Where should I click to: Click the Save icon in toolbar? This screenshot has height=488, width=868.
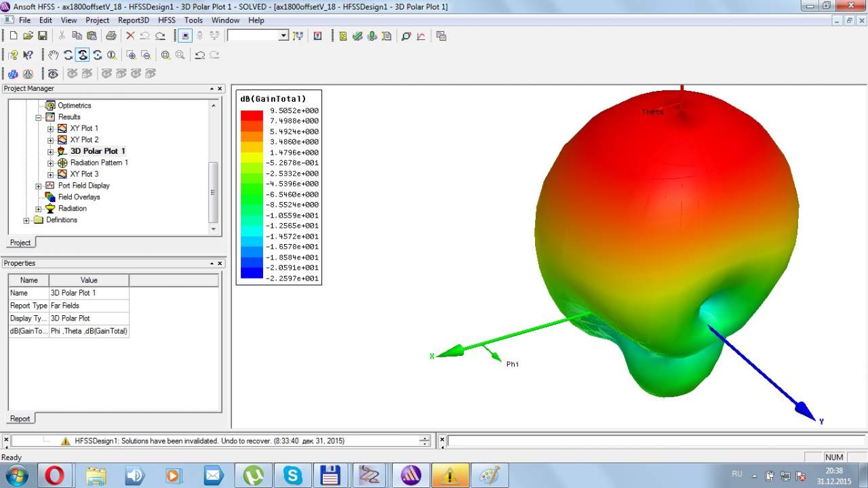[x=42, y=36]
